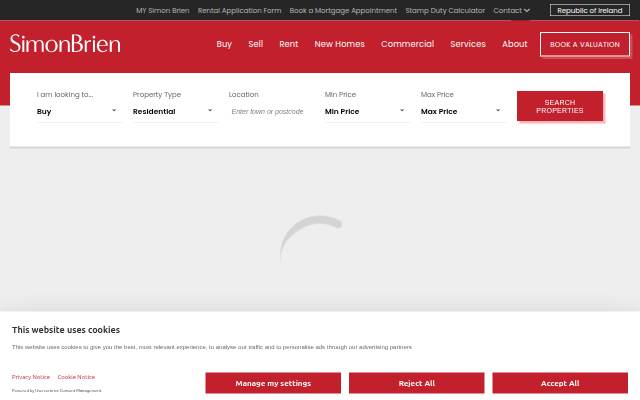Click Reject All cookies button
640x400 pixels.
pos(416,383)
